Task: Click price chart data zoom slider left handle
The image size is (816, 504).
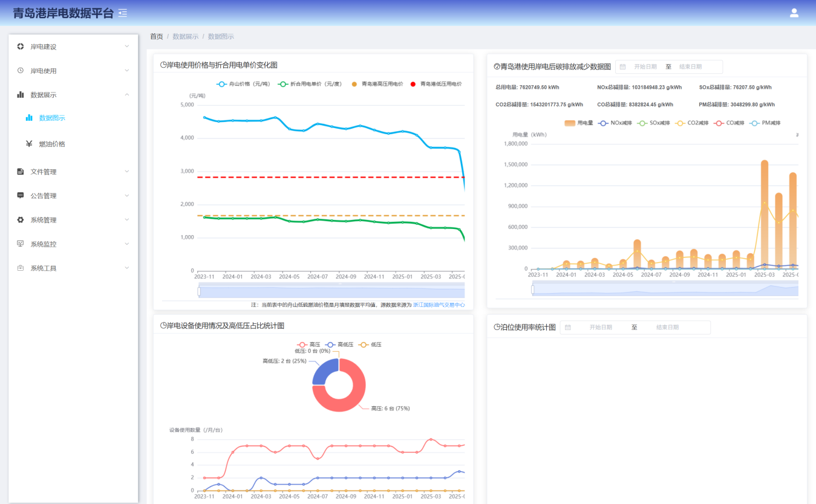Action: tap(199, 291)
